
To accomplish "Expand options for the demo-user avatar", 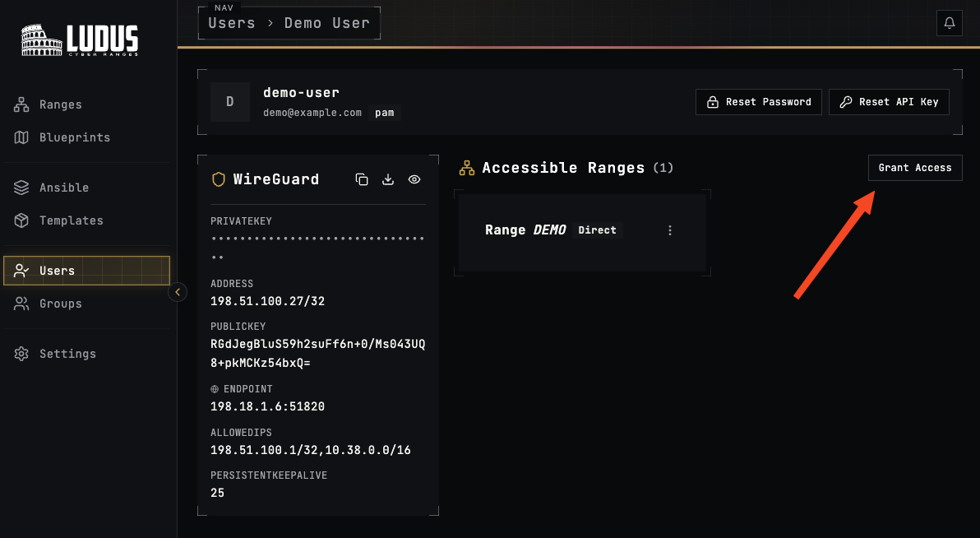I will [230, 101].
